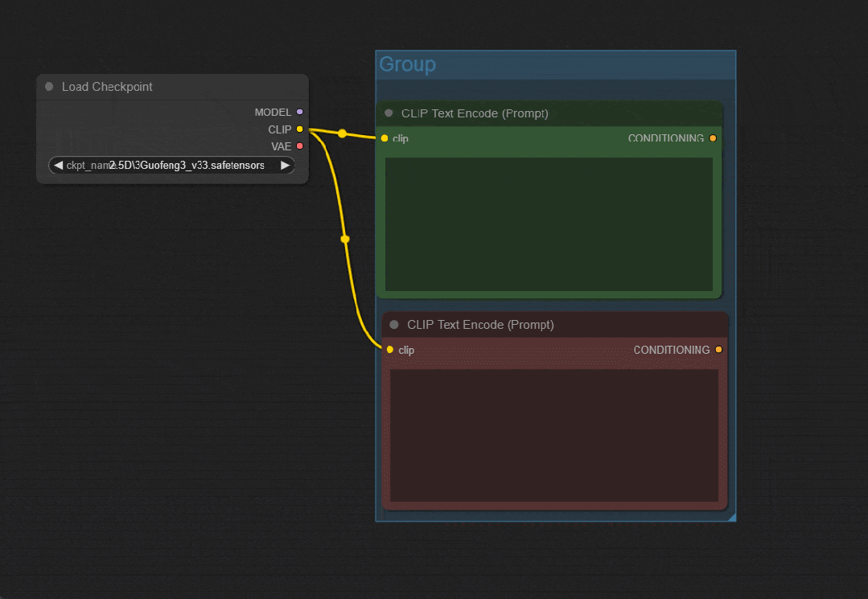The width and height of the screenshot is (868, 599).
Task: Select the Group title
Action: (x=407, y=64)
